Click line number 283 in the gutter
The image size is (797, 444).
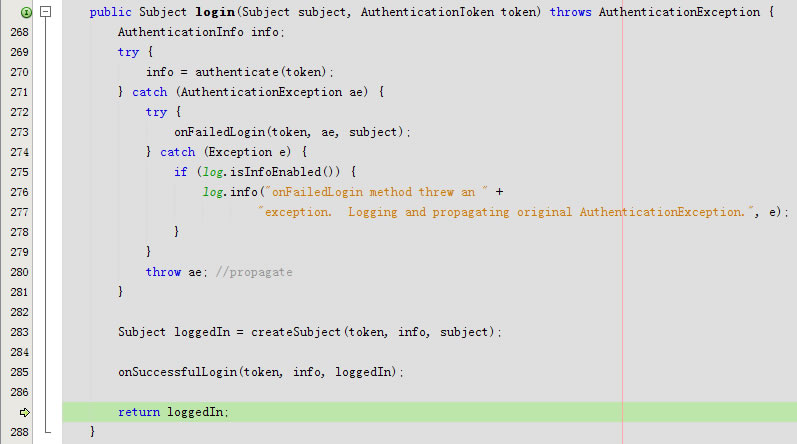coord(19,332)
